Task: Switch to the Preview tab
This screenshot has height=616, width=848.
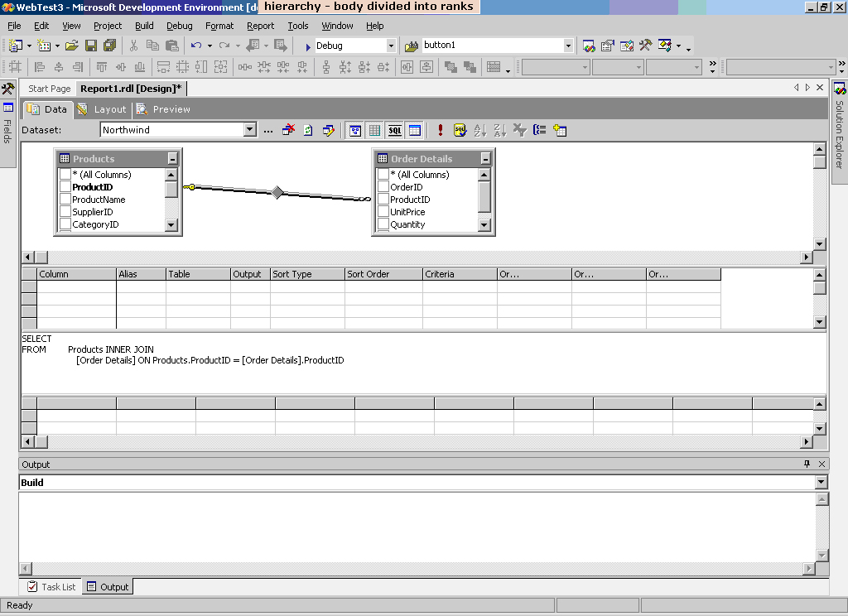Action: click(165, 109)
